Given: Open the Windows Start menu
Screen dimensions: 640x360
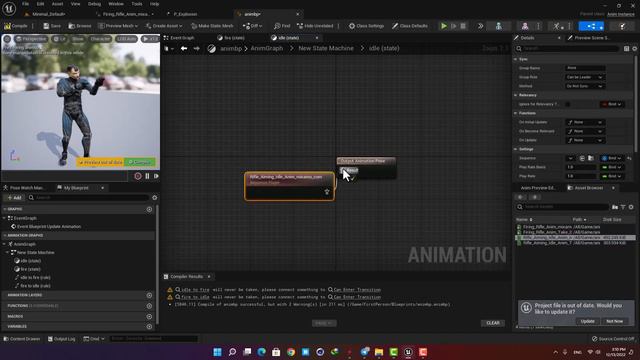Looking at the screenshot, I should tap(218, 352).
